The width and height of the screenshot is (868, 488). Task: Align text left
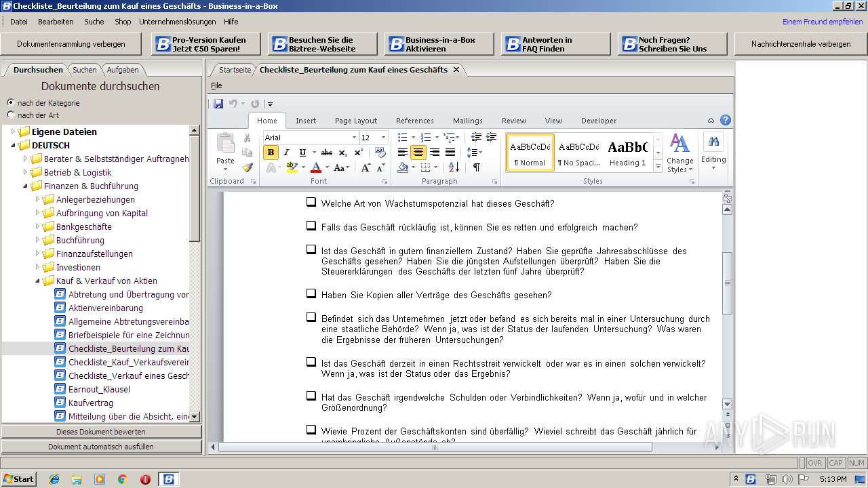403,152
